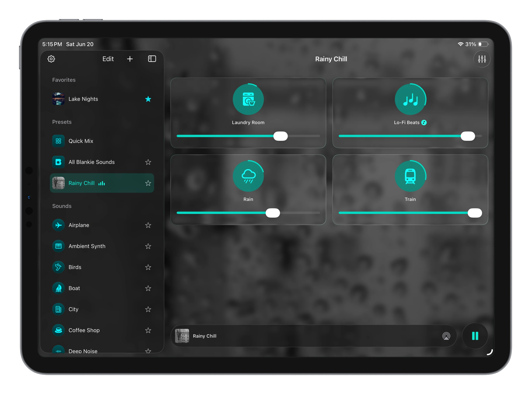The width and height of the screenshot is (532, 395).
Task: Toggle Lo-Fi Beats sound icon
Action: point(410,99)
